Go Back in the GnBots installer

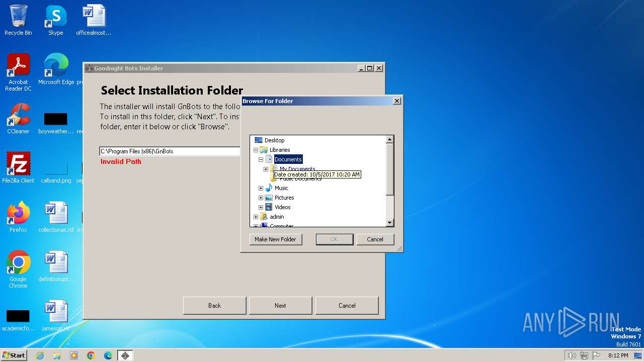pos(214,305)
